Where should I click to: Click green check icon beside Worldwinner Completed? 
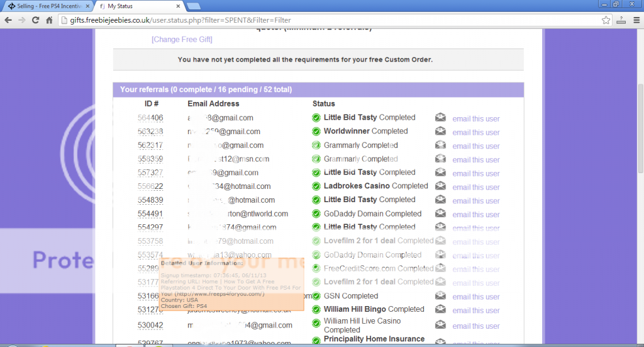[x=316, y=132]
